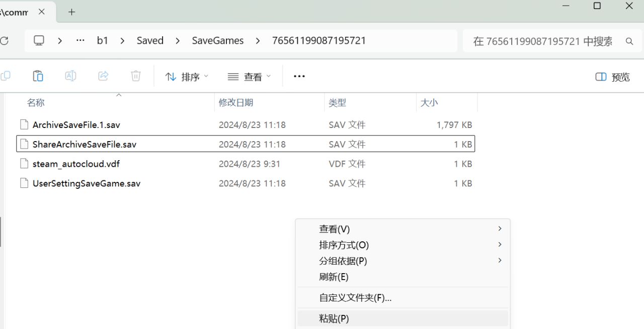Toggle the 预览 preview pane

[612, 77]
